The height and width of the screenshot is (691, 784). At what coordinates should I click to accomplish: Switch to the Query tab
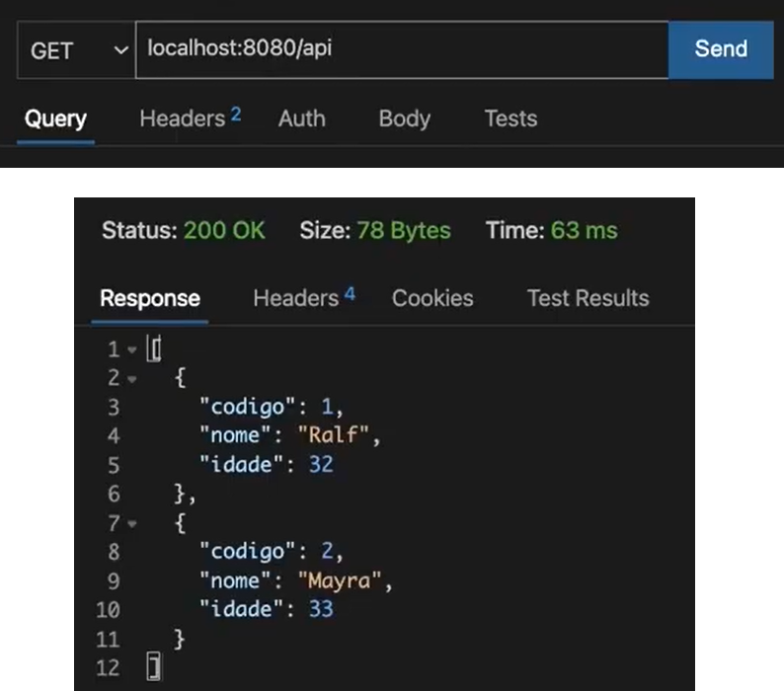[x=55, y=119]
